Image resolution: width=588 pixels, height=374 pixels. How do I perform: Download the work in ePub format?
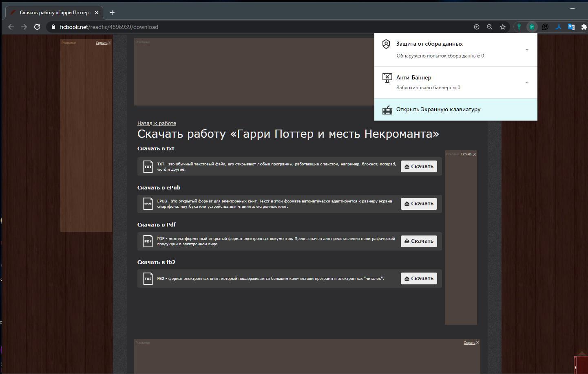(419, 204)
